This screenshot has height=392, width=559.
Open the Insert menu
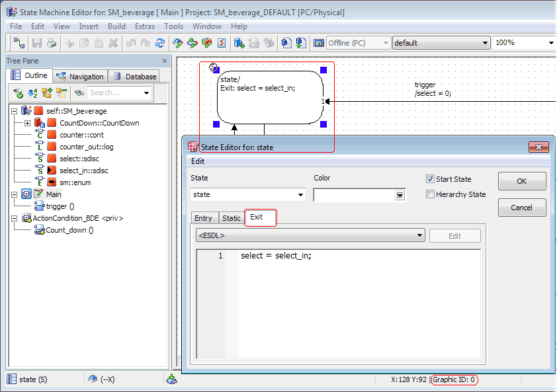pyautogui.click(x=89, y=26)
